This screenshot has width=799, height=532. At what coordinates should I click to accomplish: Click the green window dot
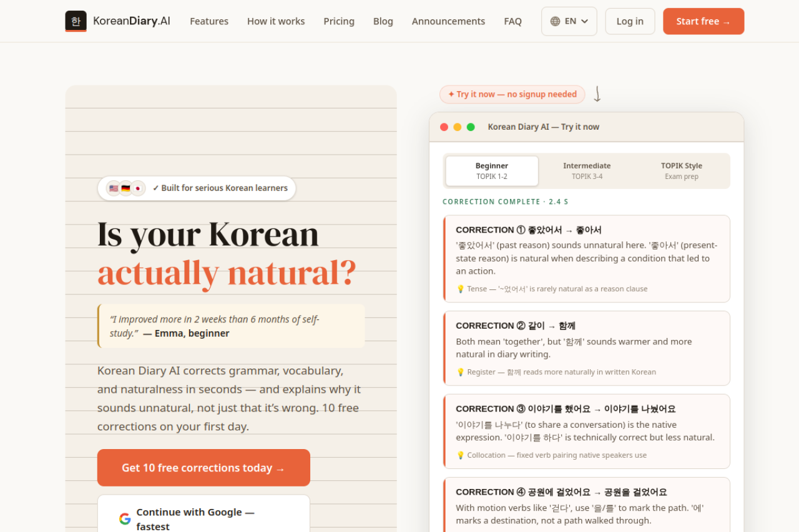point(471,127)
